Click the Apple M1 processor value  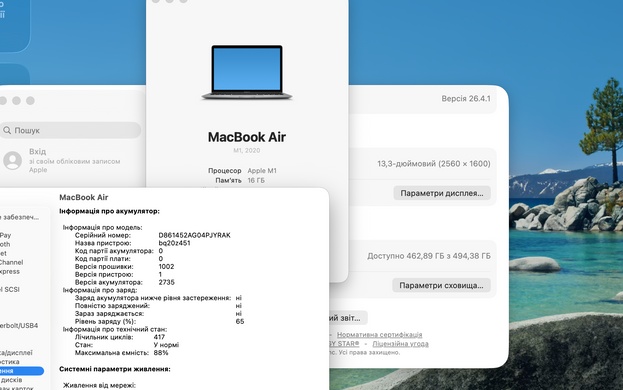pyautogui.click(x=262, y=170)
